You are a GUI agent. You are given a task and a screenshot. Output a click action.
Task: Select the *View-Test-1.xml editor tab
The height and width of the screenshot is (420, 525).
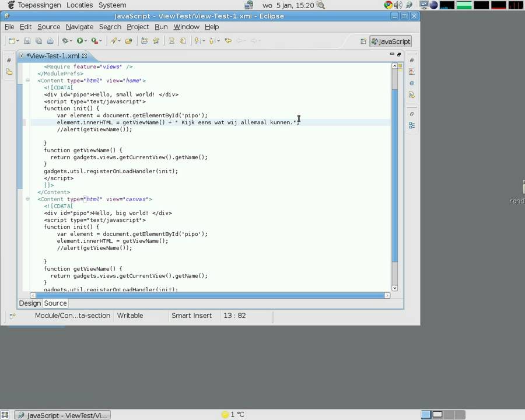[52, 56]
